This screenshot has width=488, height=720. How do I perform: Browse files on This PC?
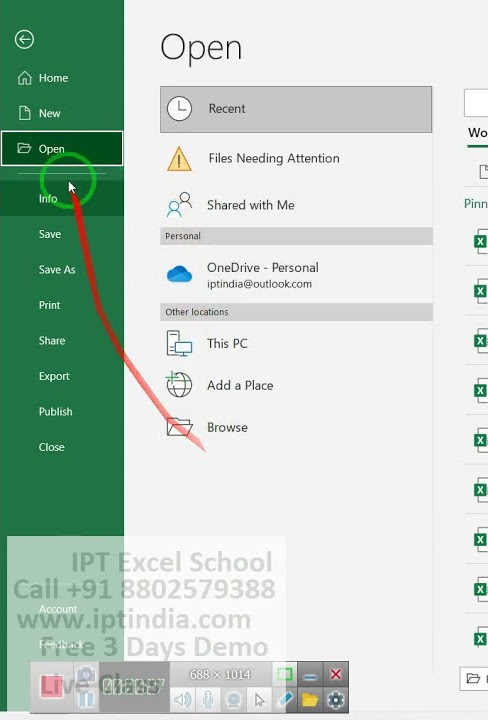[296, 343]
